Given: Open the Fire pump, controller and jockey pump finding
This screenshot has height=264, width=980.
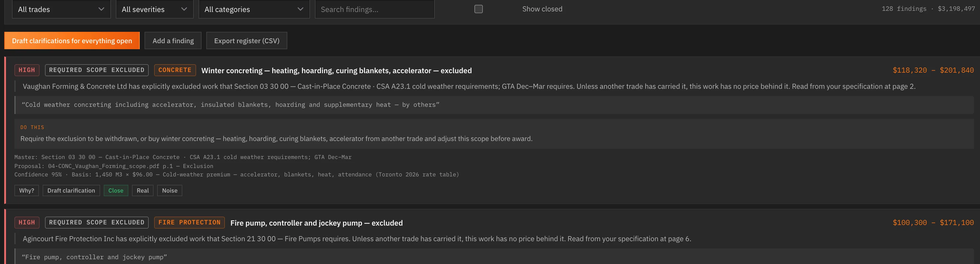Looking at the screenshot, I should [316, 223].
